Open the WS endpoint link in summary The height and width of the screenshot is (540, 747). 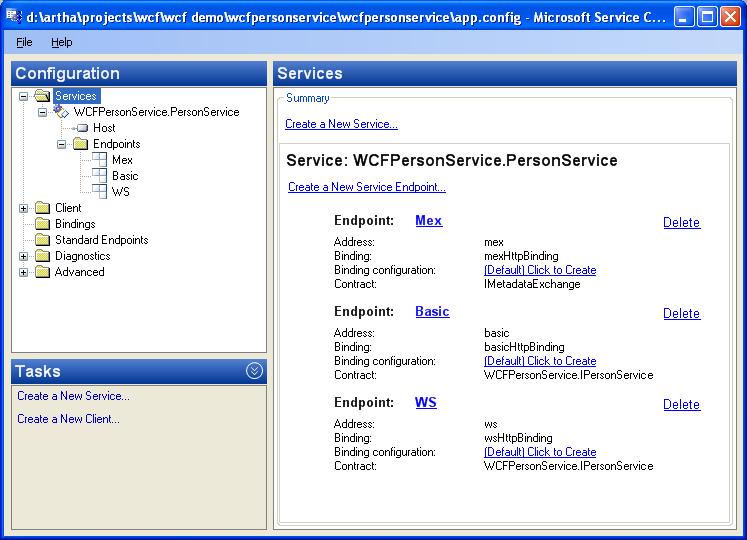[425, 403]
